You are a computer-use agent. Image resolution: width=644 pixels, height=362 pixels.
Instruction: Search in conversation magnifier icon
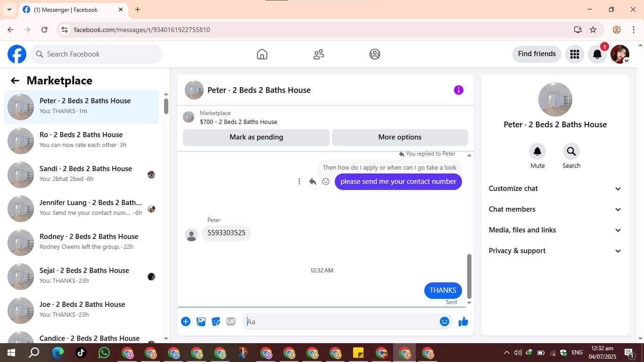click(x=571, y=151)
